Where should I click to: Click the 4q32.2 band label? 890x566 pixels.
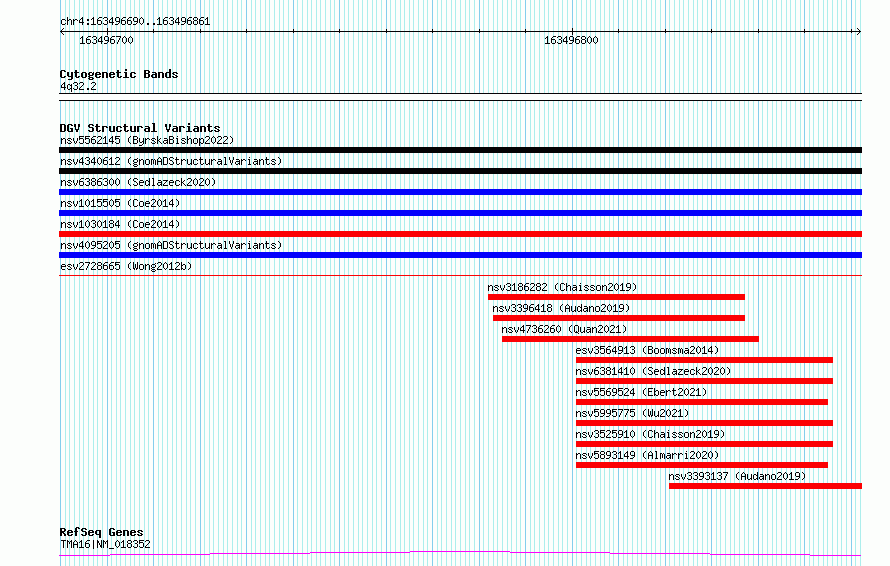pos(78,87)
